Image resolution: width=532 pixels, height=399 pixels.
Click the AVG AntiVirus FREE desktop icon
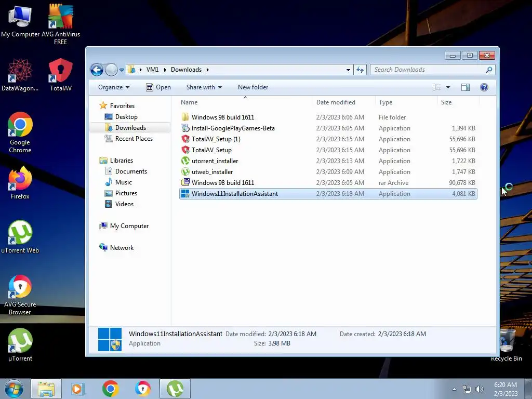61,24
